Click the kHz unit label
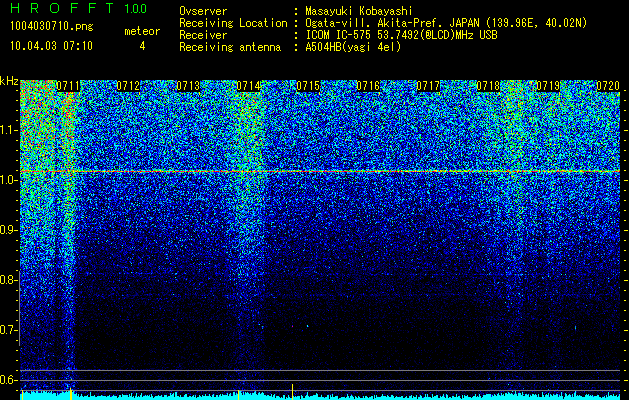629x400 pixels. (9, 81)
